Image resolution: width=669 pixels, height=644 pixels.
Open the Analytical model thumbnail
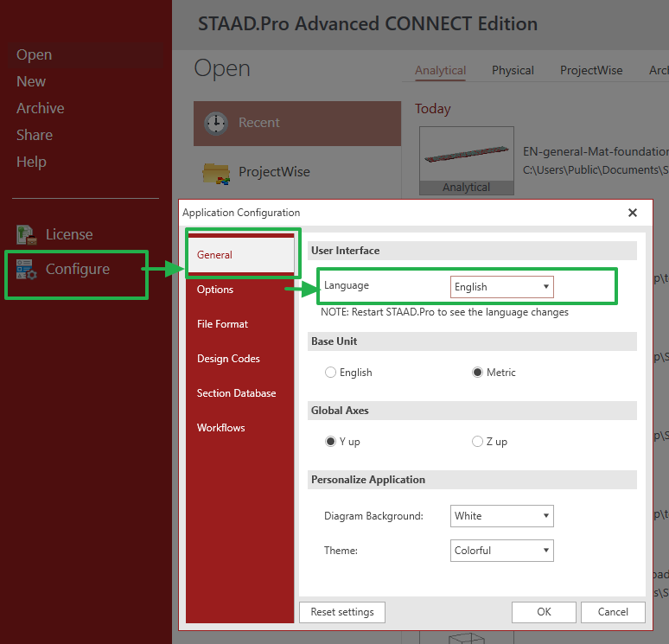pos(467,161)
